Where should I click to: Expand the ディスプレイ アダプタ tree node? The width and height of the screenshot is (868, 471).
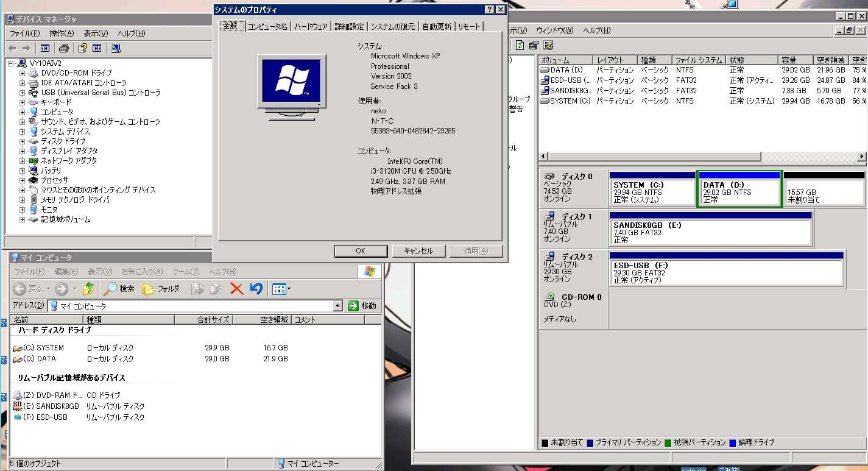[22, 151]
